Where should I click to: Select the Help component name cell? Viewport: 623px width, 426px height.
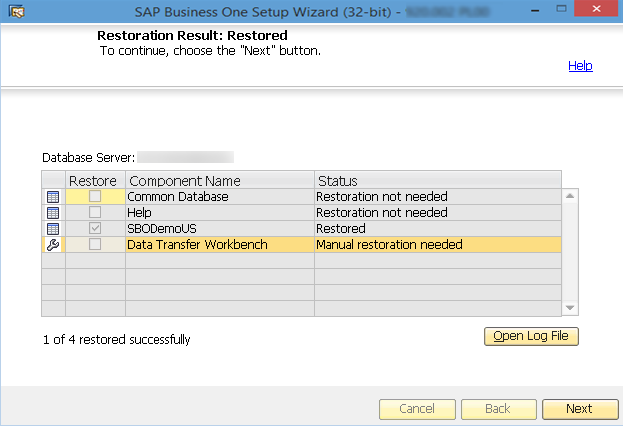pyautogui.click(x=220, y=213)
